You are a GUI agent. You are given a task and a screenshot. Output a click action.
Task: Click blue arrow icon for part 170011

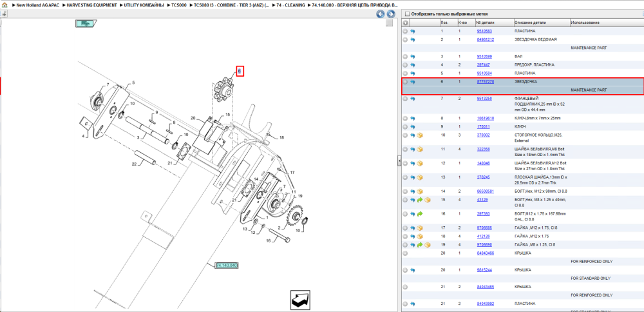pyautogui.click(x=413, y=126)
